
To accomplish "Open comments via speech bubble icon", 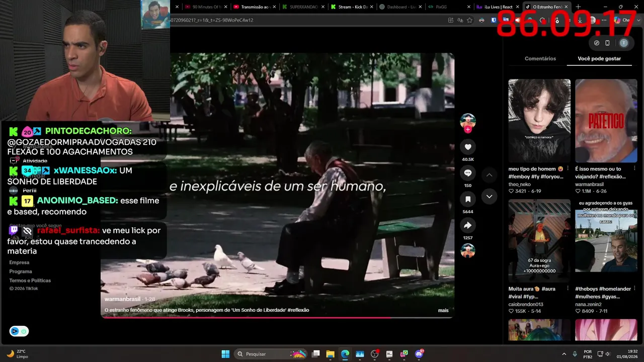I will [x=468, y=173].
